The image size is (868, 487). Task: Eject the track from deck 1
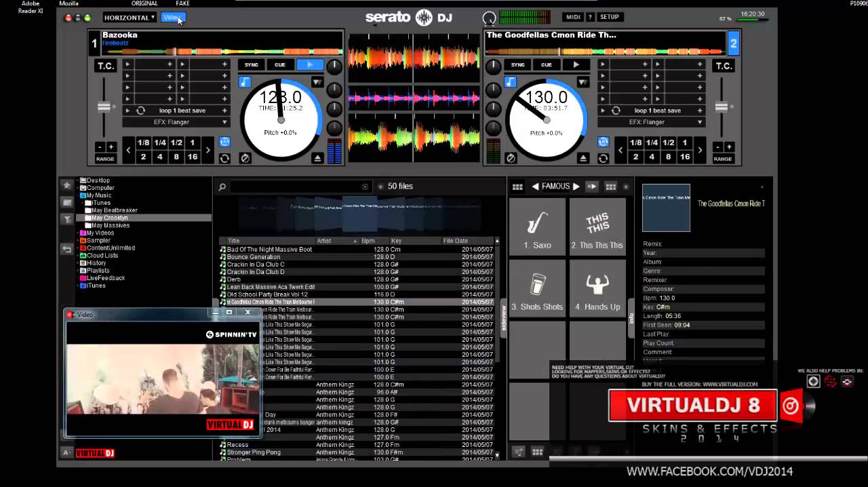coord(317,158)
